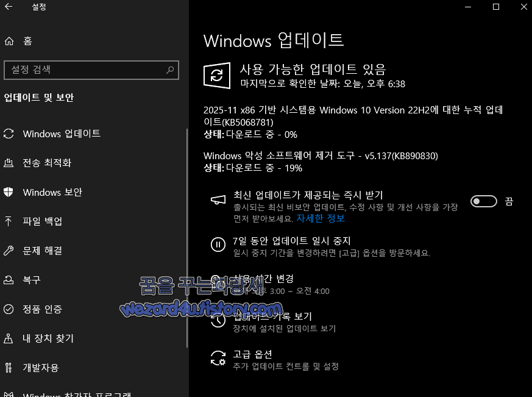The width and height of the screenshot is (532, 397).
Task: Click the 개발자용 tools icon
Action: [x=9, y=368]
